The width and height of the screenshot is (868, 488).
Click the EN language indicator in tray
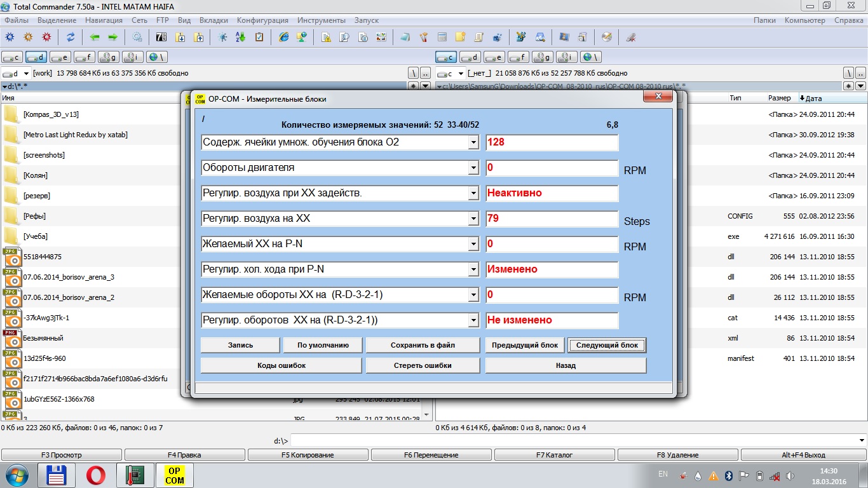click(x=663, y=474)
